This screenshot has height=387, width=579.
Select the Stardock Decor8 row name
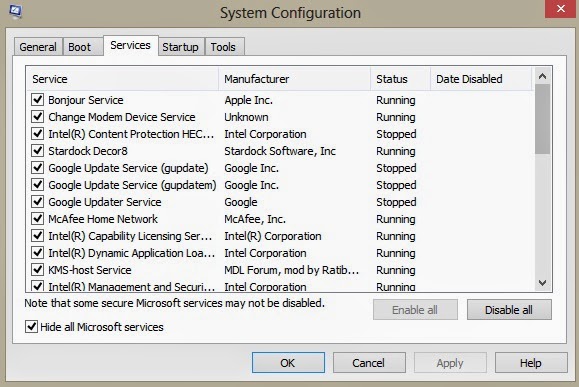pos(88,151)
